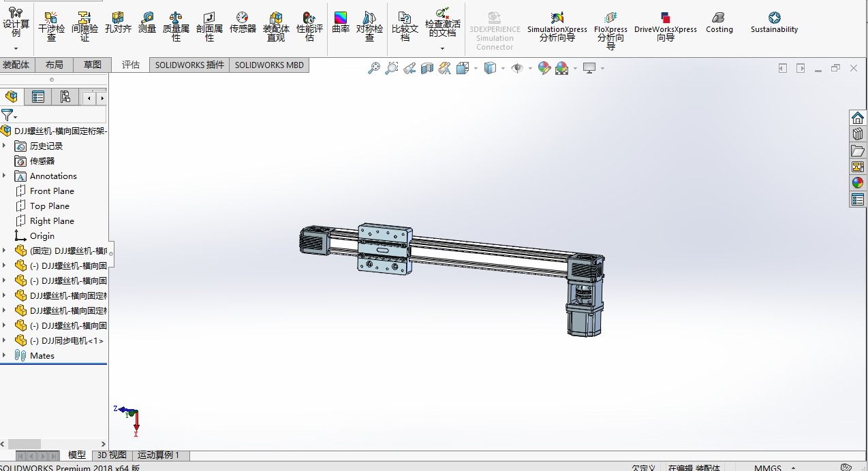Expand the Mates folder node
This screenshot has height=471, width=868.
[4, 355]
